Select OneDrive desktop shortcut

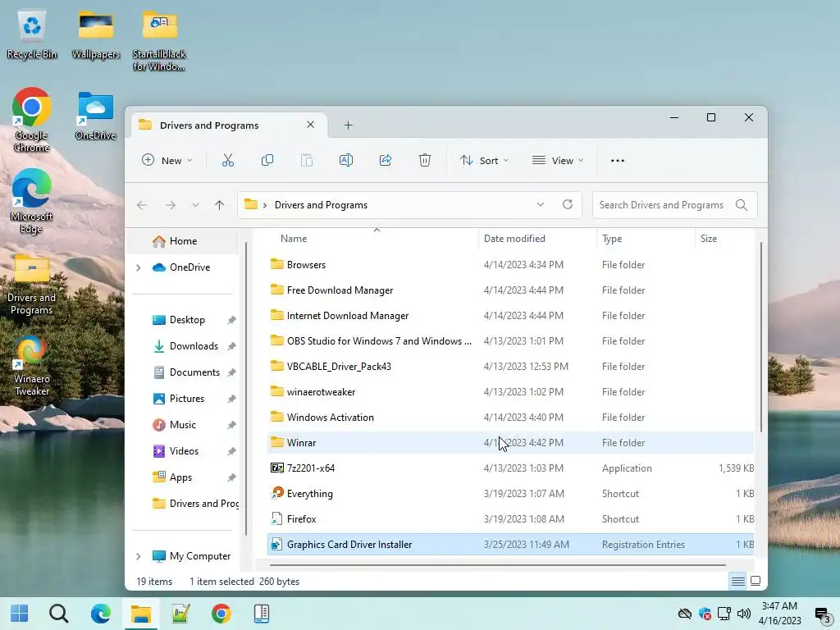click(x=96, y=116)
